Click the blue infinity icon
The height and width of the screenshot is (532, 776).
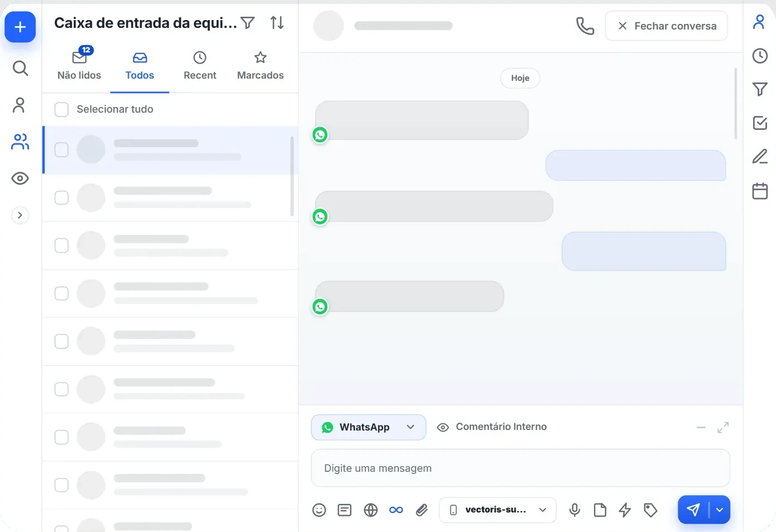(x=396, y=510)
